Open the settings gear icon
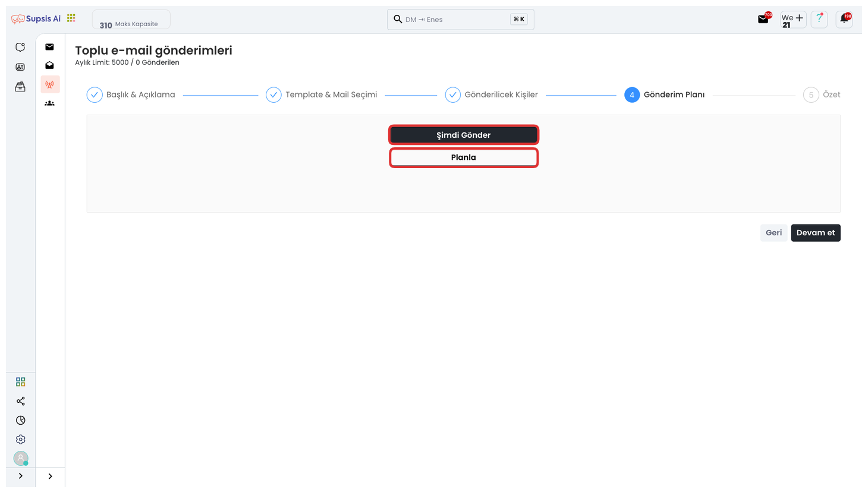Image resolution: width=868 pixels, height=493 pixels. pos(21,440)
